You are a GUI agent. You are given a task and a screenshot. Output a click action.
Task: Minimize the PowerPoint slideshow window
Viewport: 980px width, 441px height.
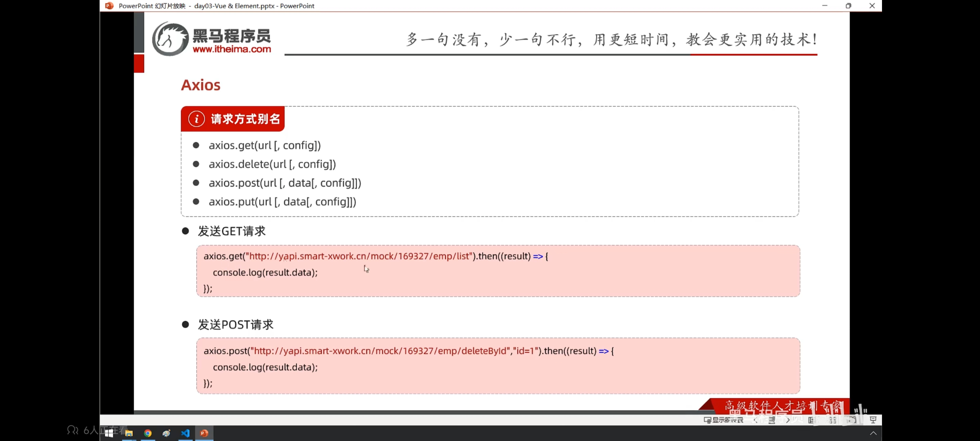pos(824,6)
